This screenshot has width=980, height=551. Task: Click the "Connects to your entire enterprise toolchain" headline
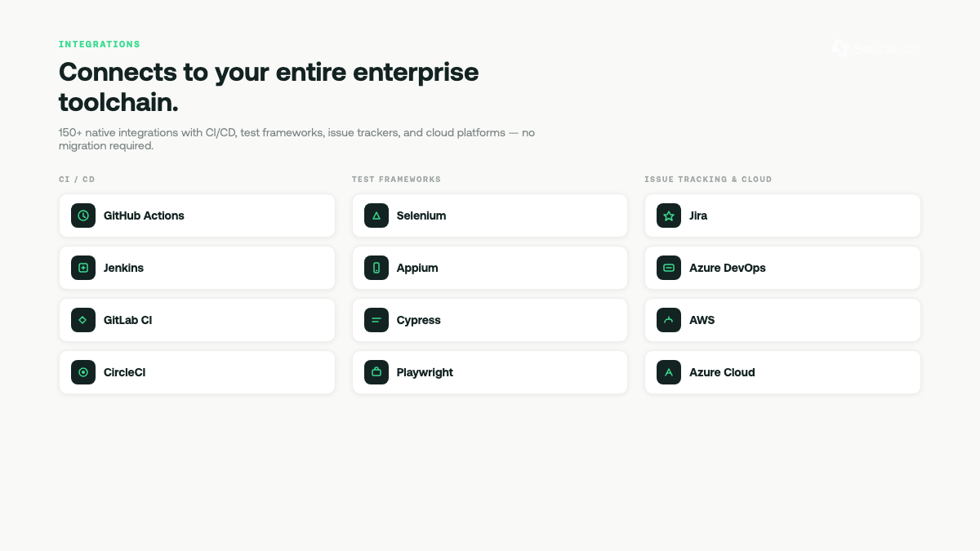click(x=269, y=87)
